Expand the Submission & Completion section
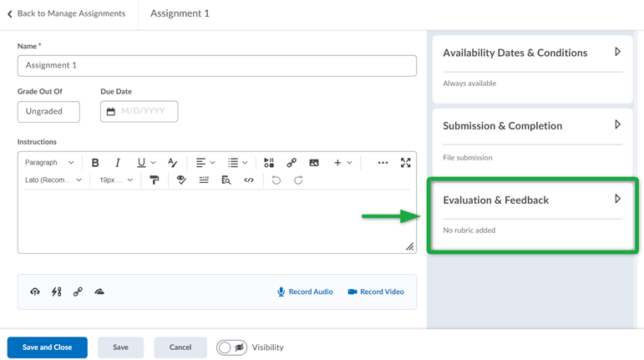 617,125
